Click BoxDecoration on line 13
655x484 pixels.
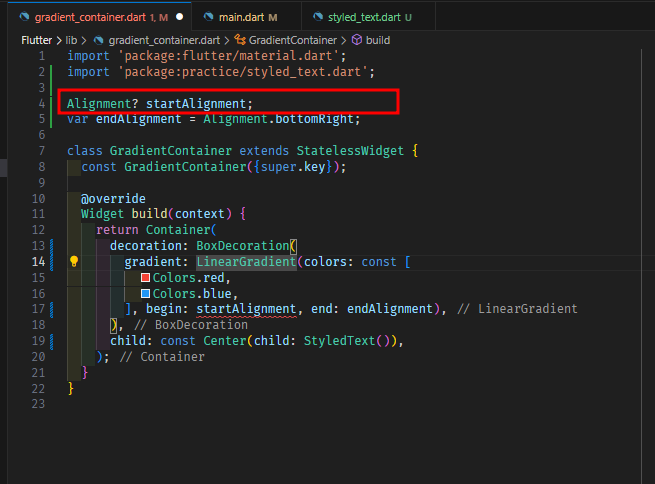click(x=243, y=246)
